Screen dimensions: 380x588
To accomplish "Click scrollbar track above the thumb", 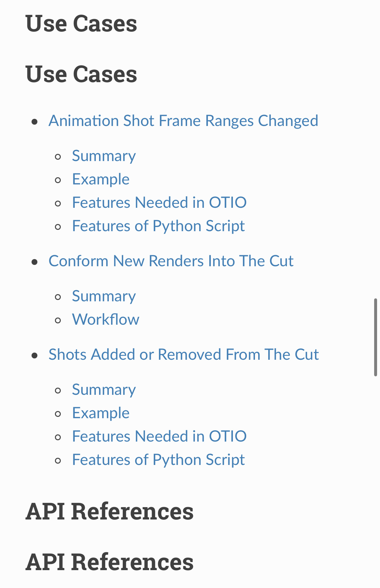I will coord(375,149).
